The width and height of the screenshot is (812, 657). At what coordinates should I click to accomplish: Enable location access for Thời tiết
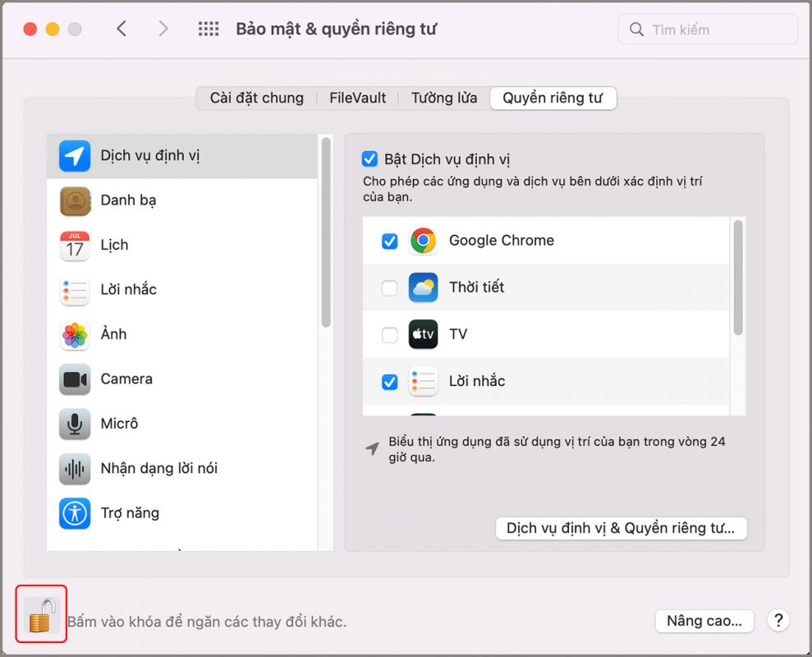[389, 287]
